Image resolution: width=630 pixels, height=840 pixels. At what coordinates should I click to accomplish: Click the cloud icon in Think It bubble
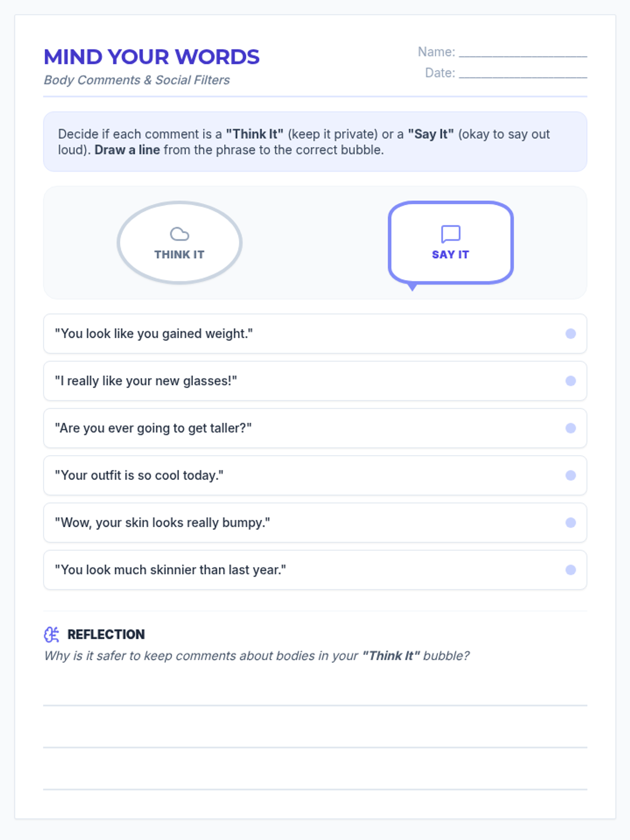pos(180,234)
